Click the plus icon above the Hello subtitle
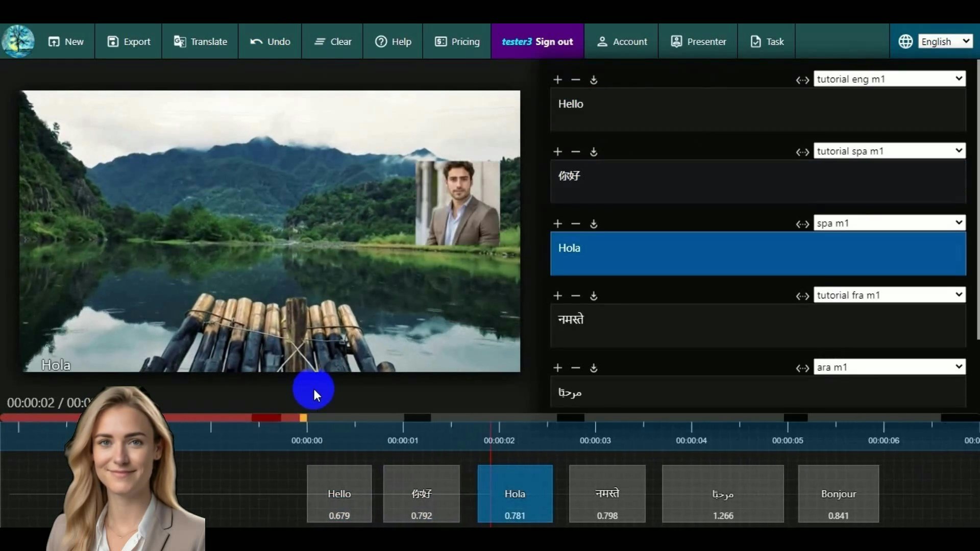 tap(557, 80)
